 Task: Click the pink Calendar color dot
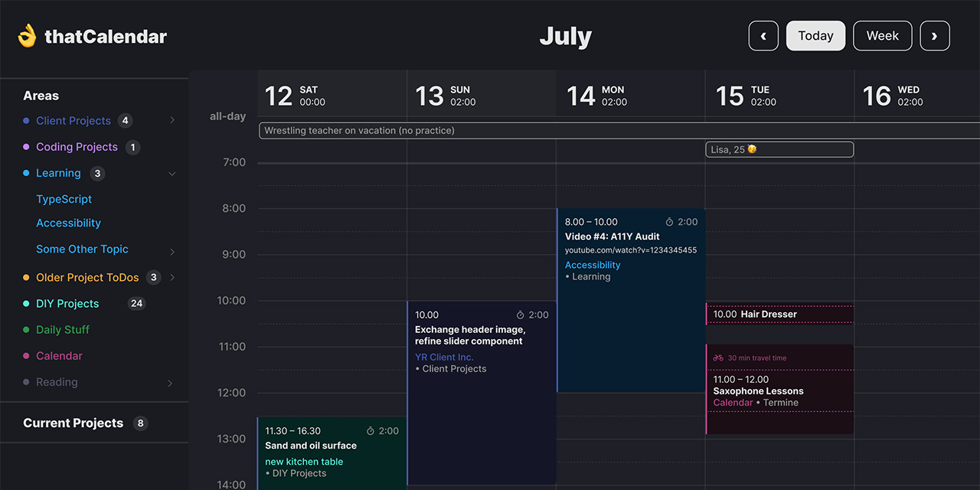[x=26, y=356]
